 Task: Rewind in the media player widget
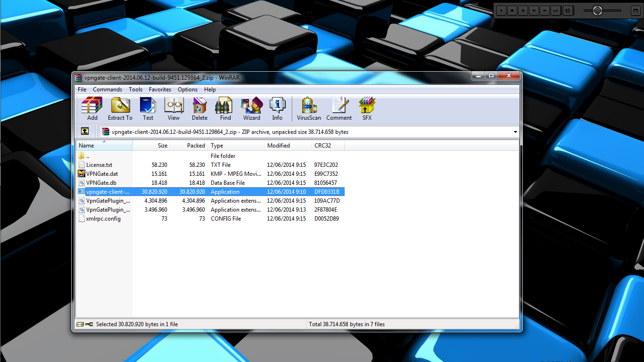[534, 10]
